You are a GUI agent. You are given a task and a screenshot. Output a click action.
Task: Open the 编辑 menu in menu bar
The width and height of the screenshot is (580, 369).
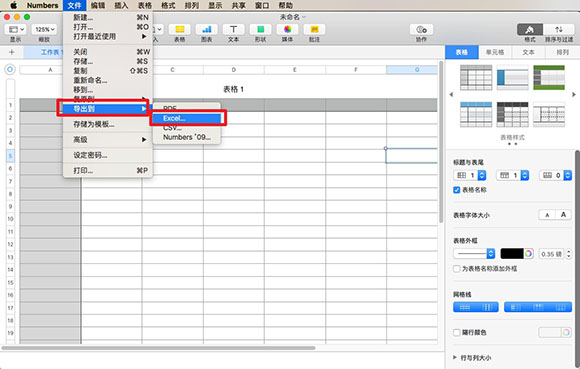pyautogui.click(x=98, y=5)
